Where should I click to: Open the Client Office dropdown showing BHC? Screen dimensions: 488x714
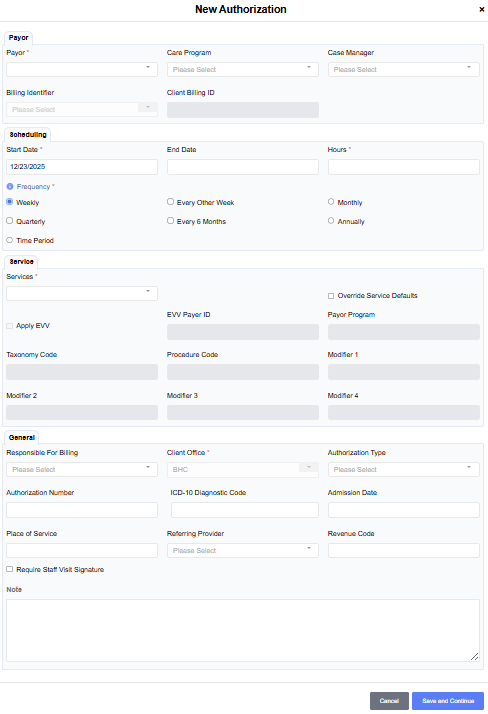(243, 469)
